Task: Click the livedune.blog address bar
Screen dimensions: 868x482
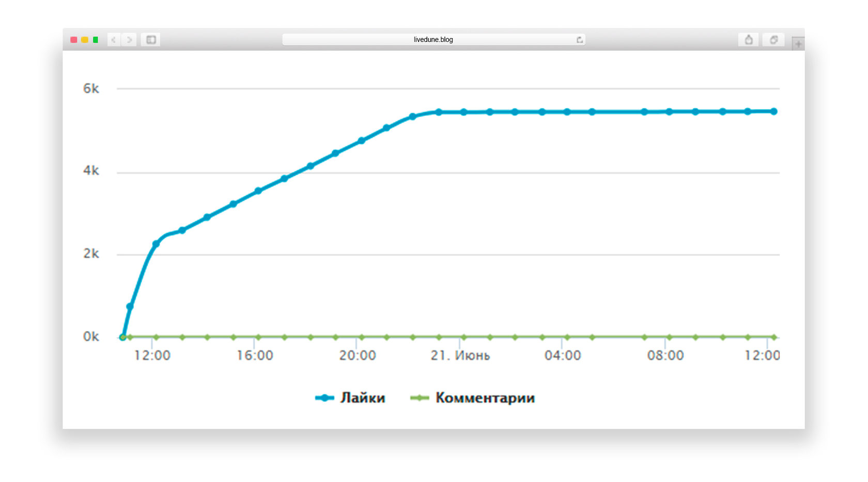Action: 433,40
